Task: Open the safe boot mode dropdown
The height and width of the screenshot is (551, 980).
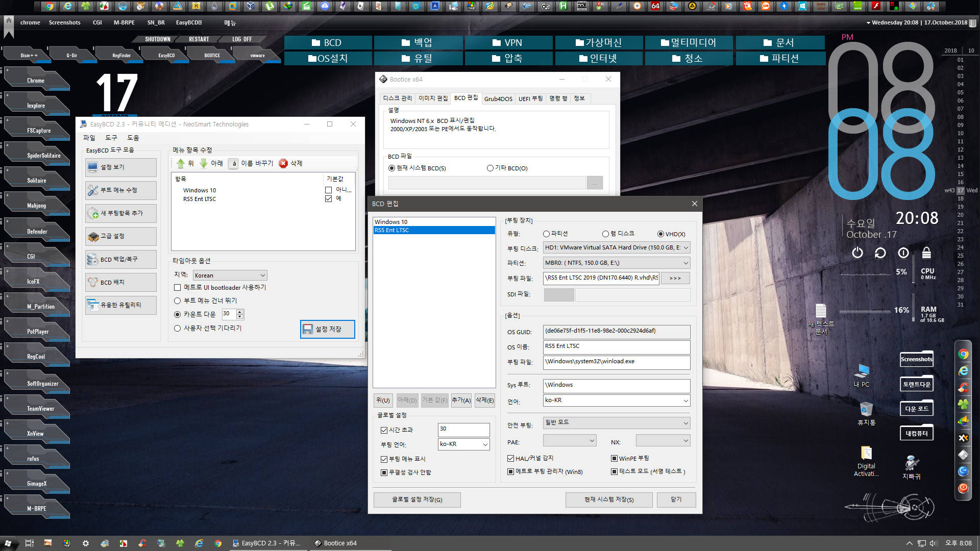Action: click(x=617, y=422)
